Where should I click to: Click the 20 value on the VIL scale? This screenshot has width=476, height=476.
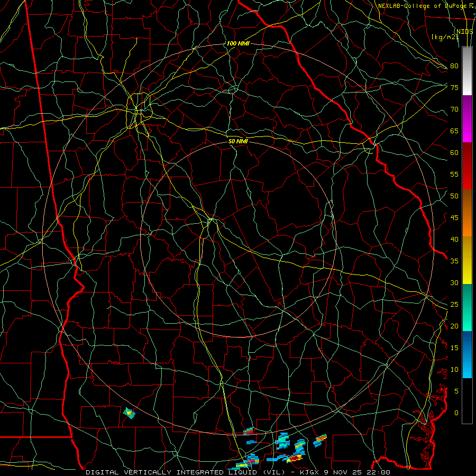(454, 326)
